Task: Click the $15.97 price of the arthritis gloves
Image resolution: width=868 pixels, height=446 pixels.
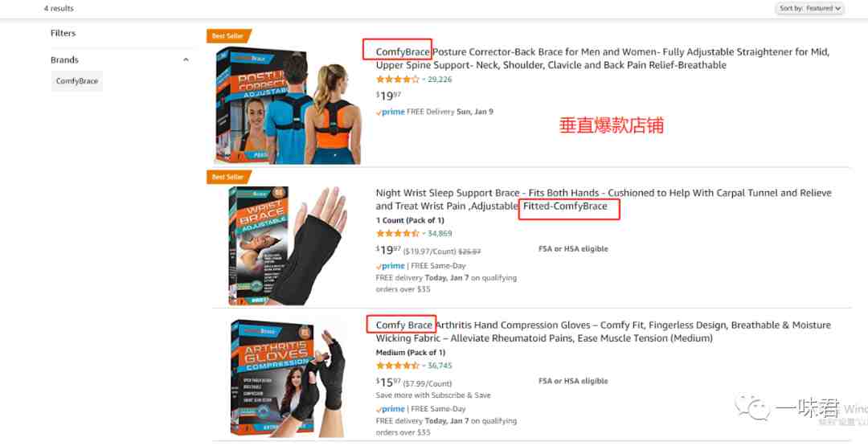Action: click(x=388, y=383)
